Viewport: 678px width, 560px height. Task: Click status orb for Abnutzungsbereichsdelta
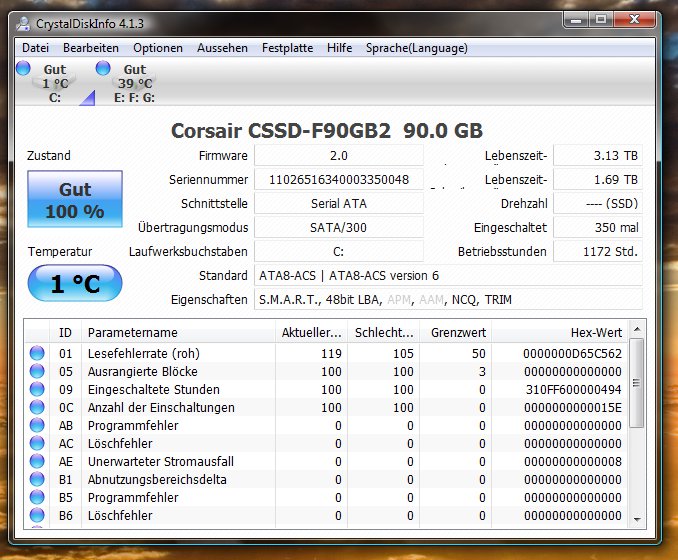coord(37,479)
